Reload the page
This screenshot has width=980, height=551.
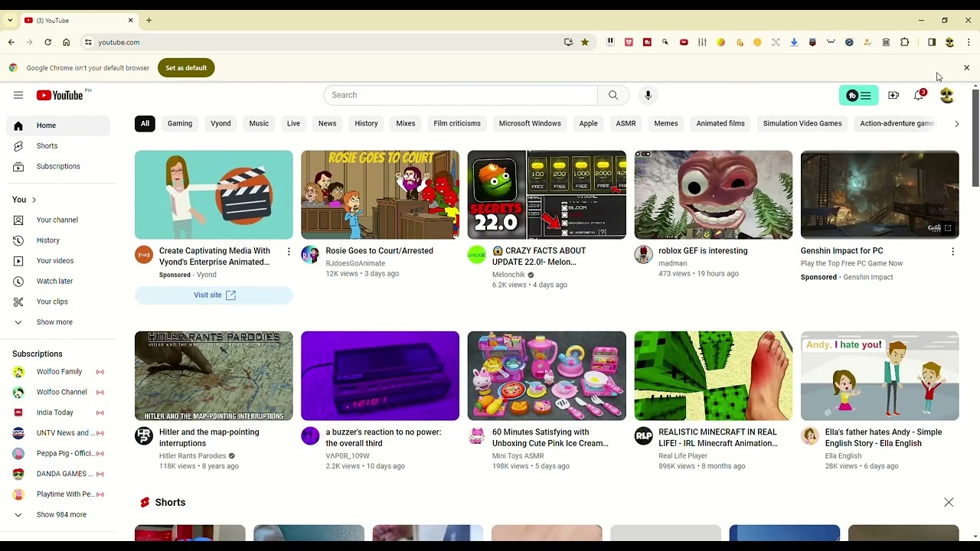point(47,42)
